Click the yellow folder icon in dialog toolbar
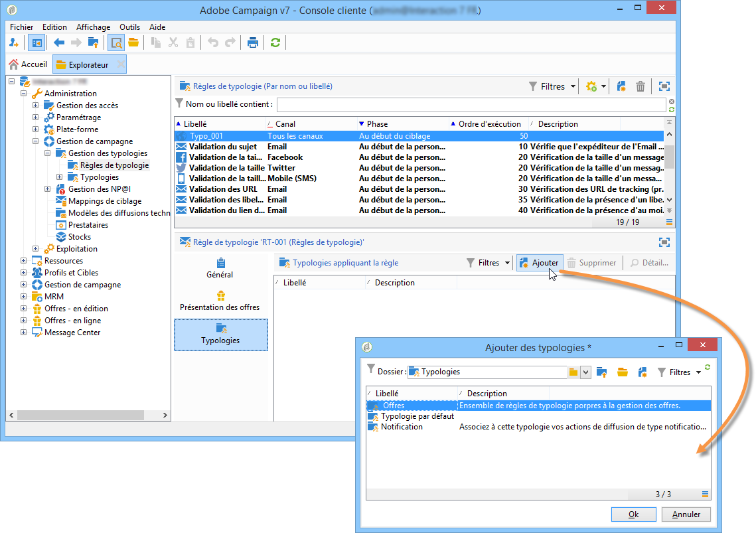 [x=623, y=372]
